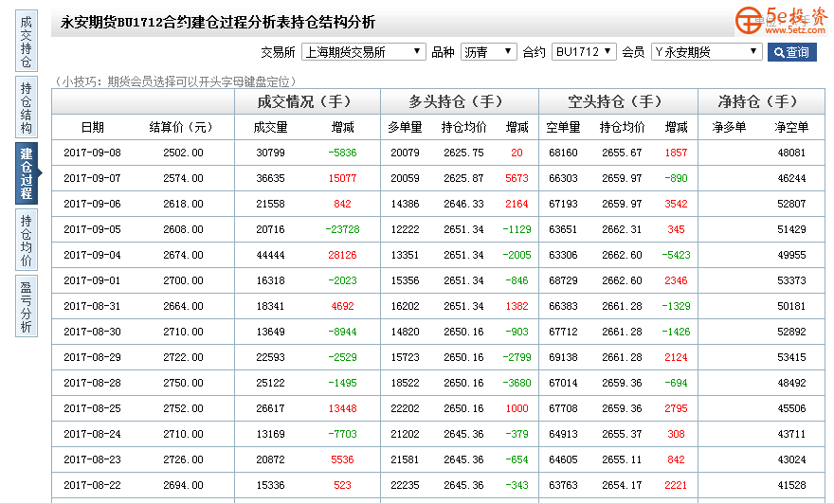The height and width of the screenshot is (504, 834).
Task: Click short position value 68160
Action: click(563, 153)
